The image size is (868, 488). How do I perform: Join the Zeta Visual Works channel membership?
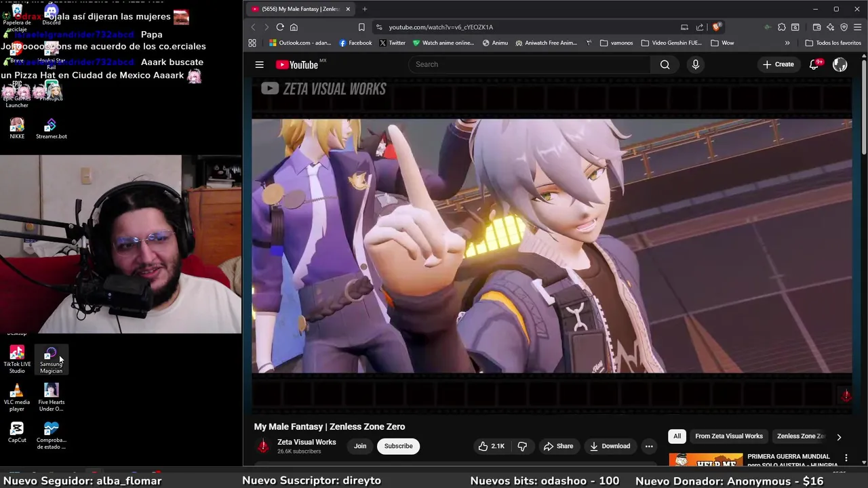click(360, 446)
